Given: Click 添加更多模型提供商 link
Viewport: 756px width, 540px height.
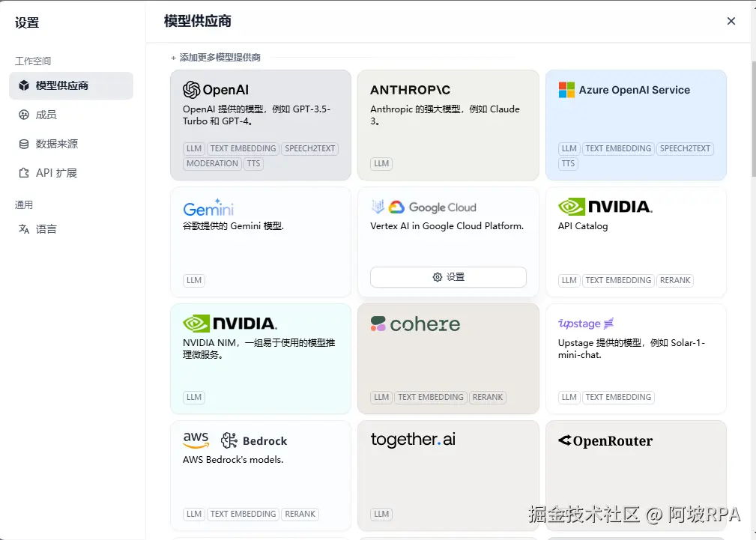Looking at the screenshot, I should [x=215, y=58].
